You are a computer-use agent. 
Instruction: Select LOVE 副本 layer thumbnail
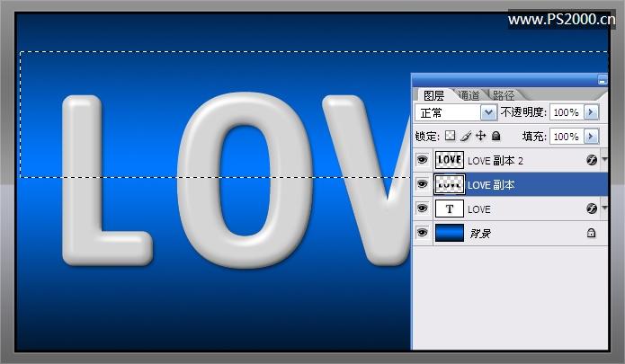coord(450,184)
